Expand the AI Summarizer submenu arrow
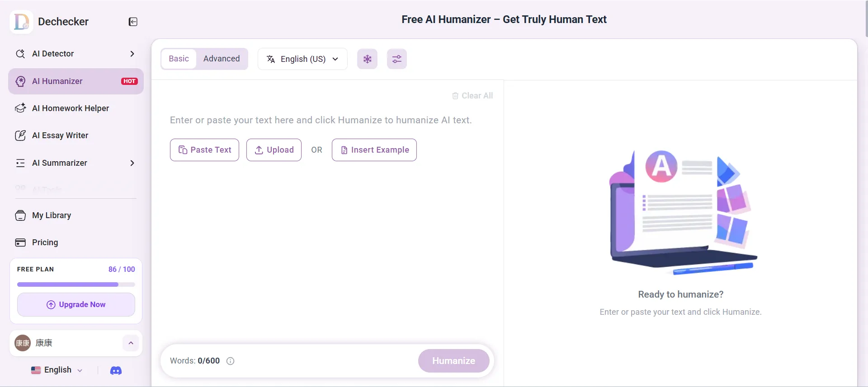This screenshot has width=868, height=387. click(x=132, y=163)
